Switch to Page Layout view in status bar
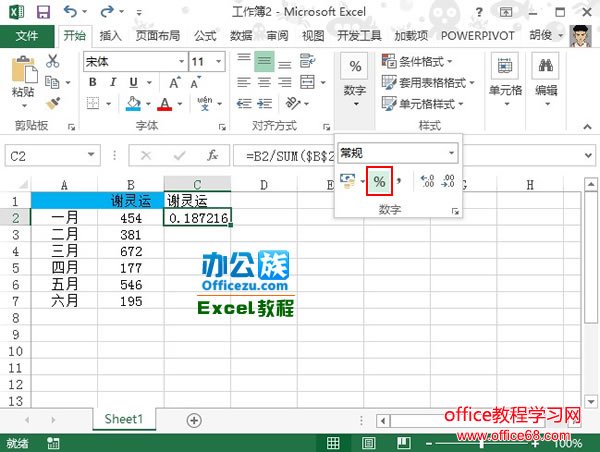Screen dimensions: 600x452 368,443
